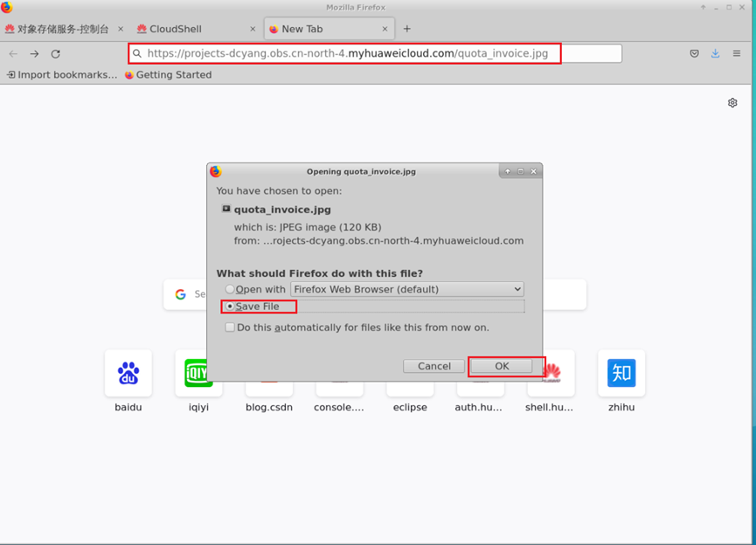Select the Save File radio button

click(x=230, y=306)
